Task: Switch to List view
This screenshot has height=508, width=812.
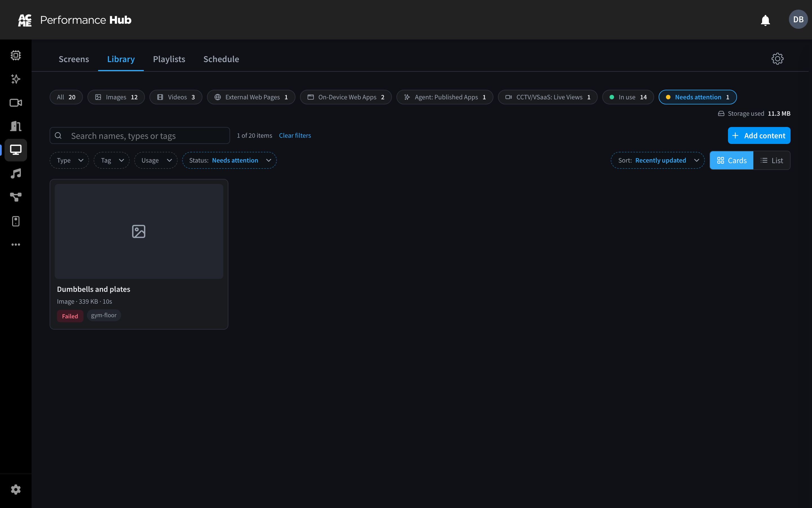Action: tap(772, 161)
